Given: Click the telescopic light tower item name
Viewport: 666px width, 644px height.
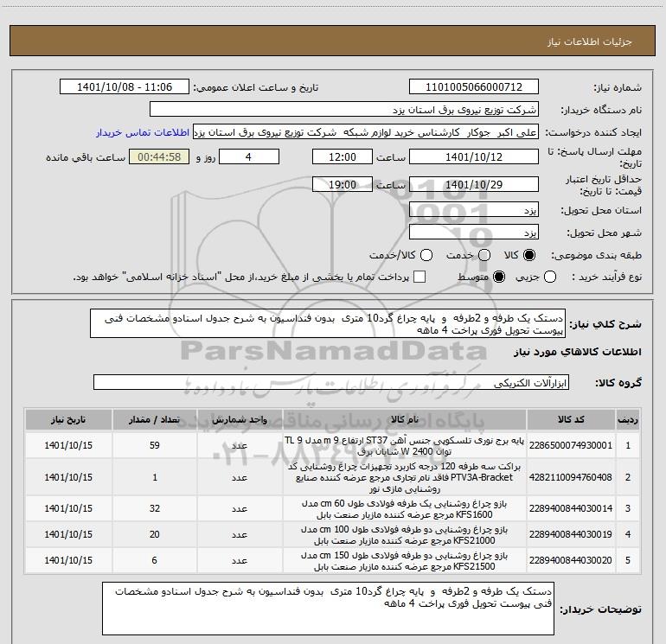Looking at the screenshot, I should 405,446.
